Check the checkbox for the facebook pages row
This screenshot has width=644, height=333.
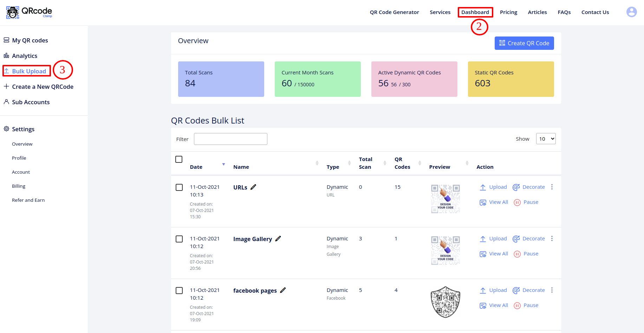179,291
